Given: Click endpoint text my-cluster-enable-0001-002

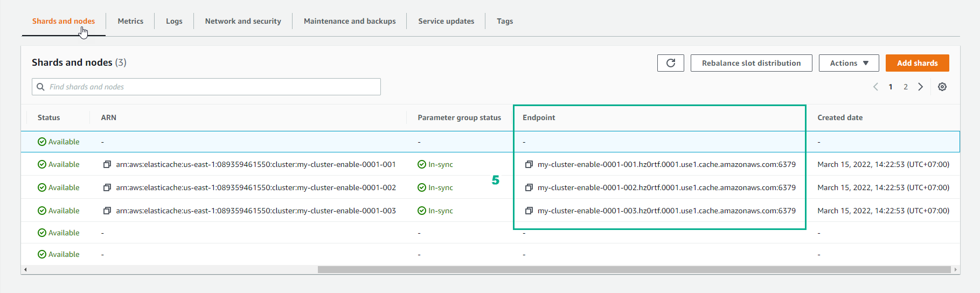Looking at the screenshot, I should pyautogui.click(x=666, y=187).
